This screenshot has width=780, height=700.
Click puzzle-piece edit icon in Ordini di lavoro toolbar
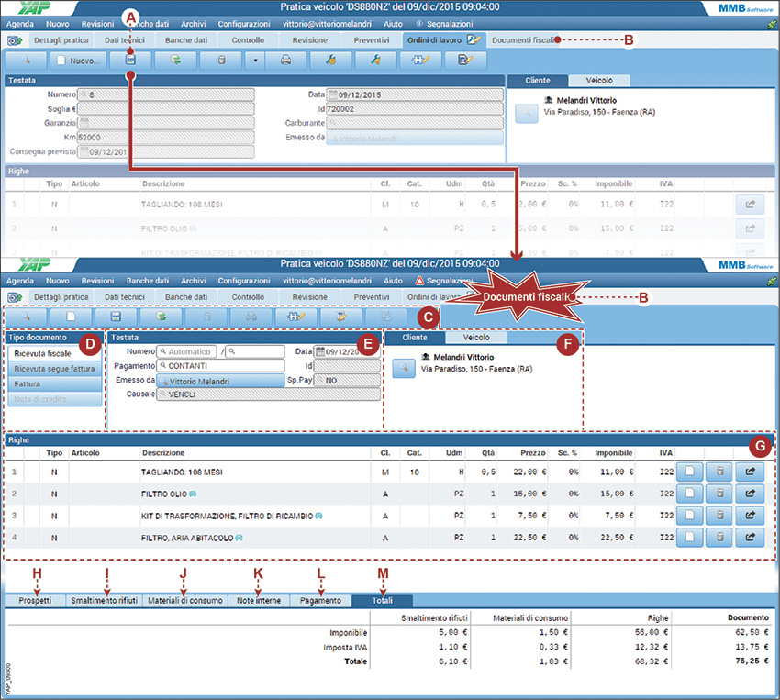pyautogui.click(x=420, y=61)
